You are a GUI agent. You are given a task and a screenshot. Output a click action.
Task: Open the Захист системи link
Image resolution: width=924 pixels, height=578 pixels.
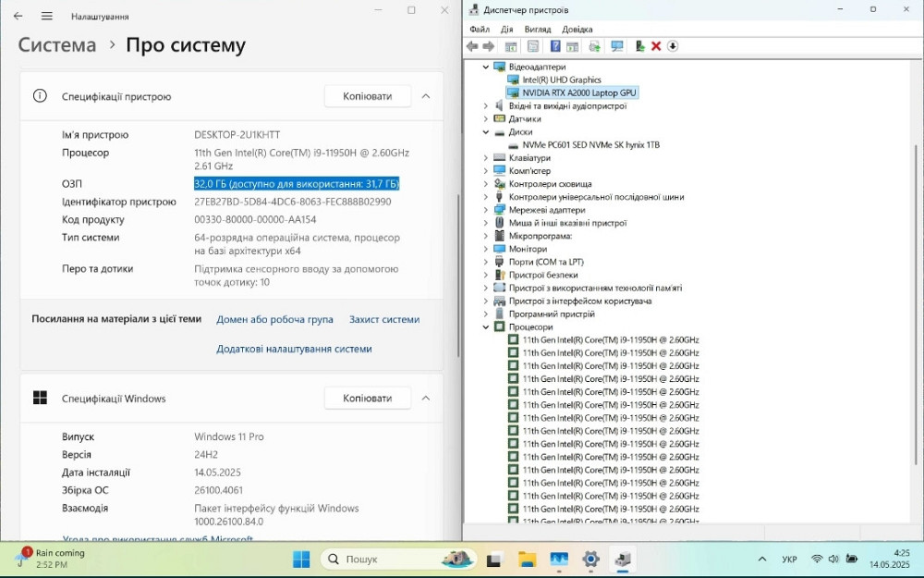(x=383, y=318)
